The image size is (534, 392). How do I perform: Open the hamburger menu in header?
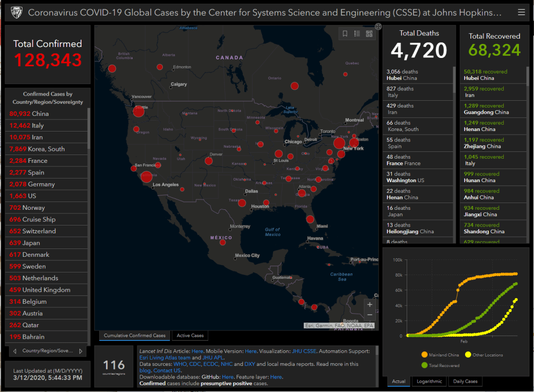click(521, 12)
